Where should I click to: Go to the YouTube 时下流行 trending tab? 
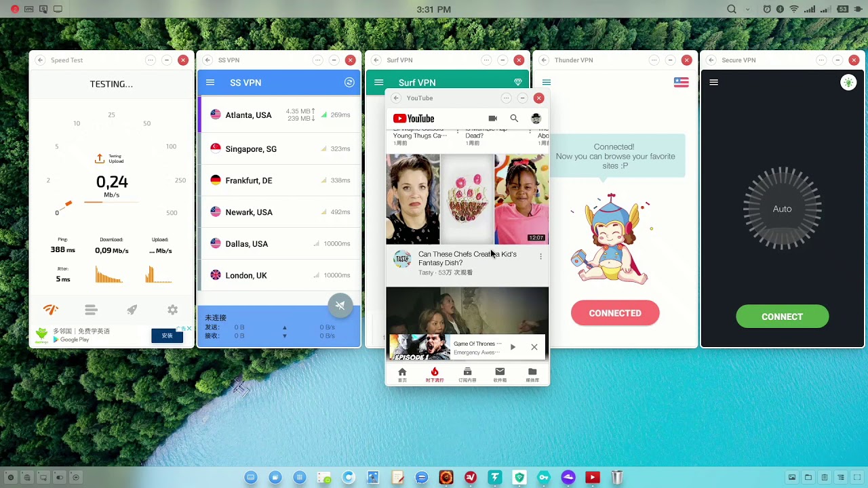(x=435, y=375)
